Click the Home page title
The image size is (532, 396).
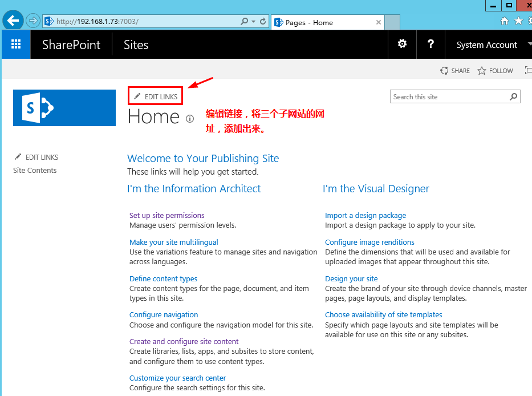coord(154,117)
